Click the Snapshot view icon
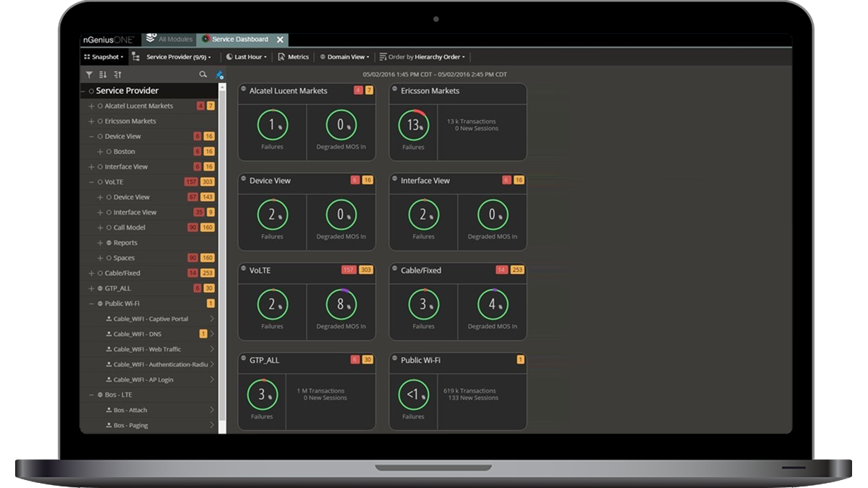The width and height of the screenshot is (868, 488). point(89,56)
